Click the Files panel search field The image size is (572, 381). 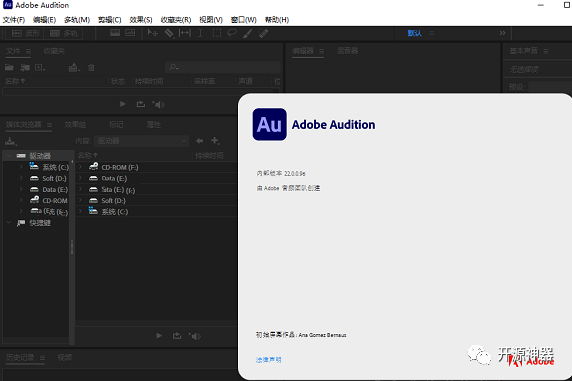(x=223, y=67)
